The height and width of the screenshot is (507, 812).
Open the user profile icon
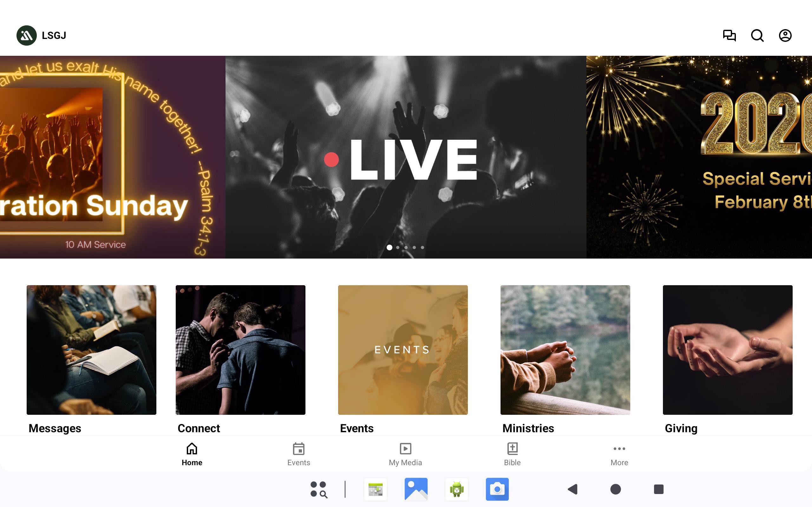click(785, 35)
